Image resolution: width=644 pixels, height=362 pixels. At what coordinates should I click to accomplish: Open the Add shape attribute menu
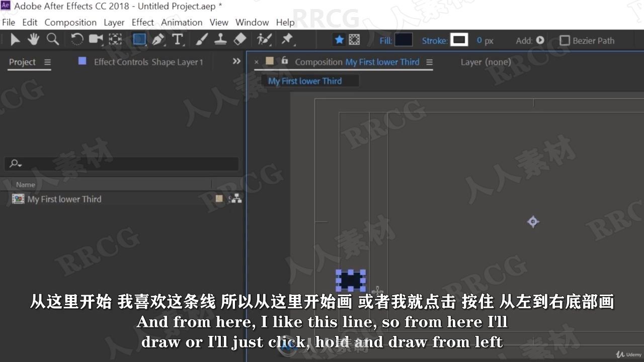click(540, 40)
